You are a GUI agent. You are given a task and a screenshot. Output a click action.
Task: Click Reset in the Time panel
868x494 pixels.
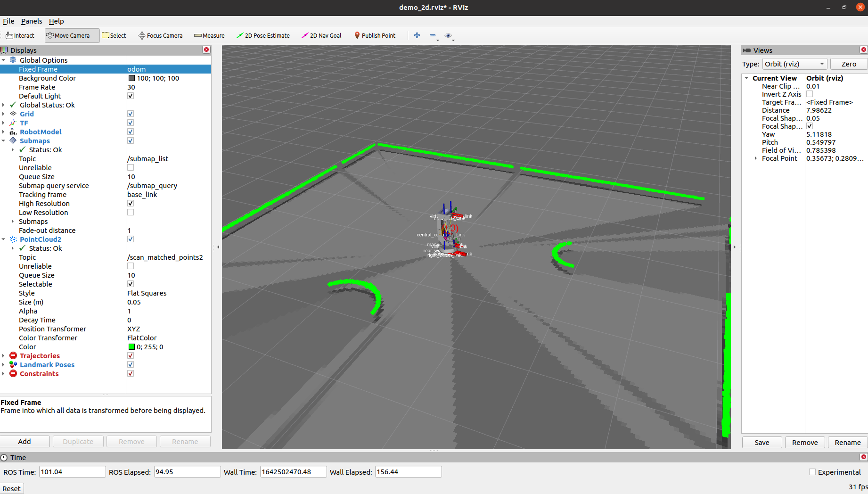11,488
